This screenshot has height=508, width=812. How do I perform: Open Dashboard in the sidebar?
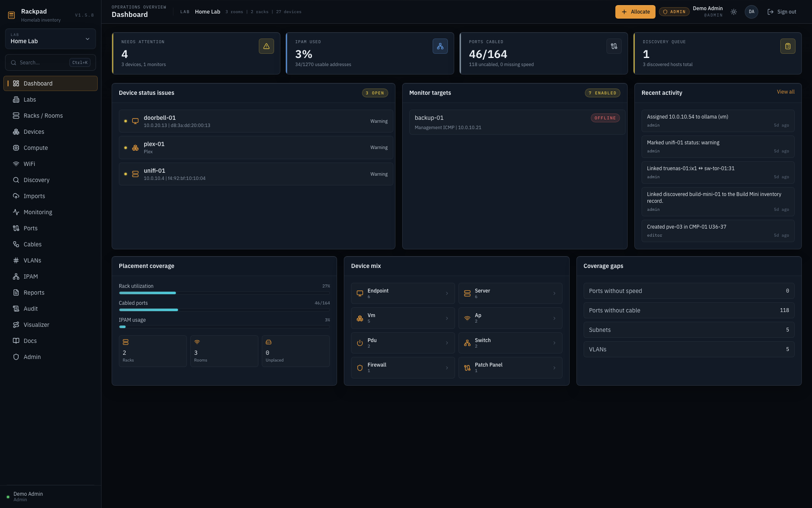coord(50,83)
